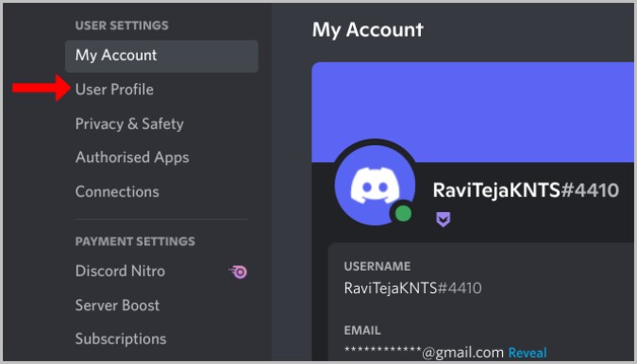Viewport: 637px width, 364px height.
Task: Reveal the hidden email address
Action: point(528,353)
